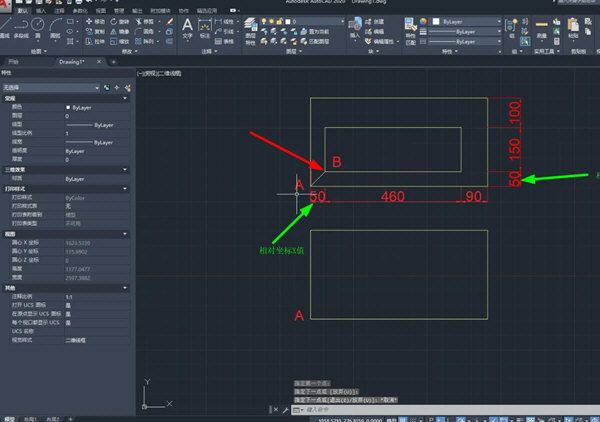This screenshot has height=422, width=600.
Task: Select the Arc tool
Action: tap(55, 28)
